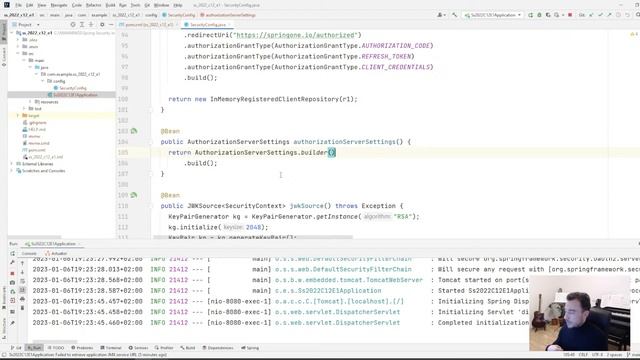The height and width of the screenshot is (360, 640).
Task: Select opened file locate target icon
Action: point(73,25)
